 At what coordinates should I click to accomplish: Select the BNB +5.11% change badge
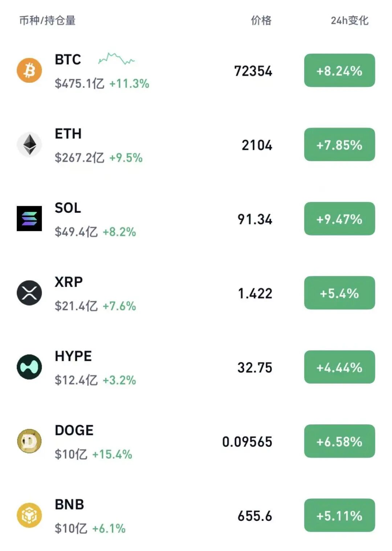(339, 515)
